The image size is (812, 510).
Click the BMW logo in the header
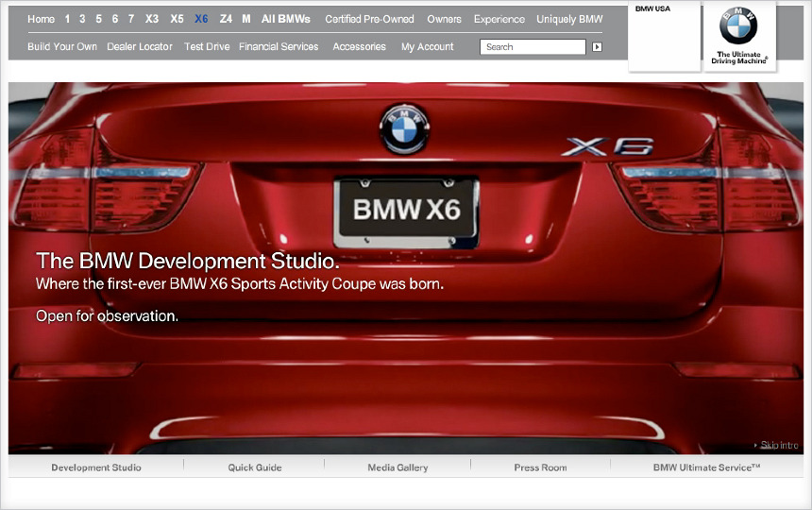(738, 27)
